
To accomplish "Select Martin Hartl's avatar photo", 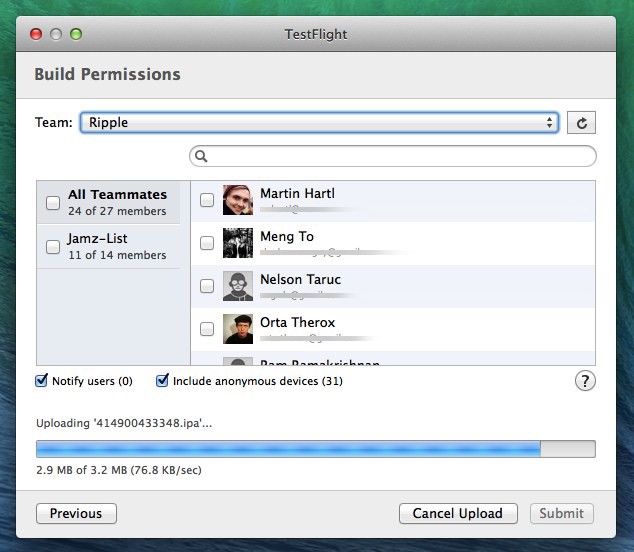I will point(238,200).
